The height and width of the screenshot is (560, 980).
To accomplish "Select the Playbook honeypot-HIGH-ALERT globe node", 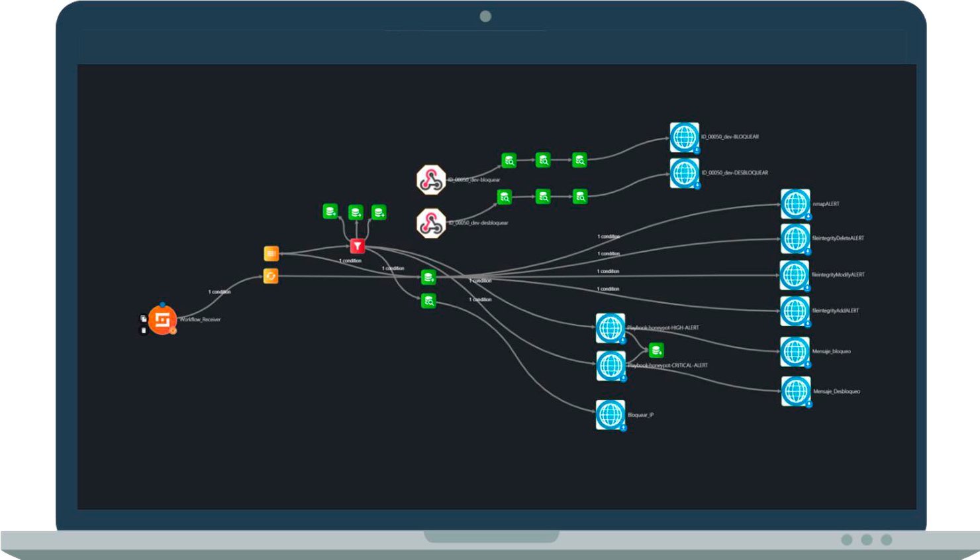I will coord(611,328).
